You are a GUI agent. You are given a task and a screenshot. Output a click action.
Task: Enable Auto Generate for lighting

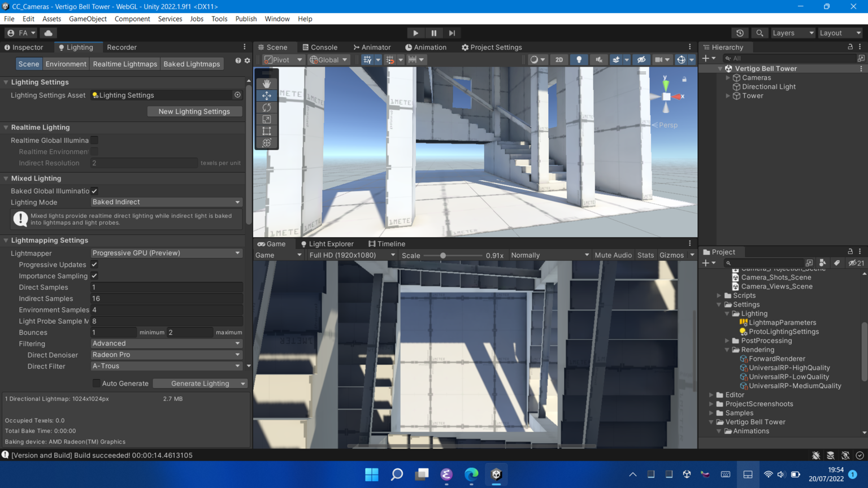tap(96, 383)
